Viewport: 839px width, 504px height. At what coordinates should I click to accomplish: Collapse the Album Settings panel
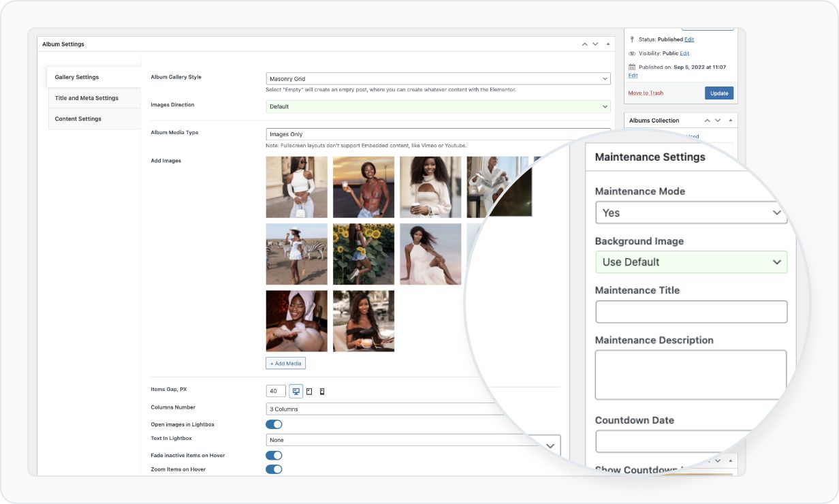pos(608,44)
